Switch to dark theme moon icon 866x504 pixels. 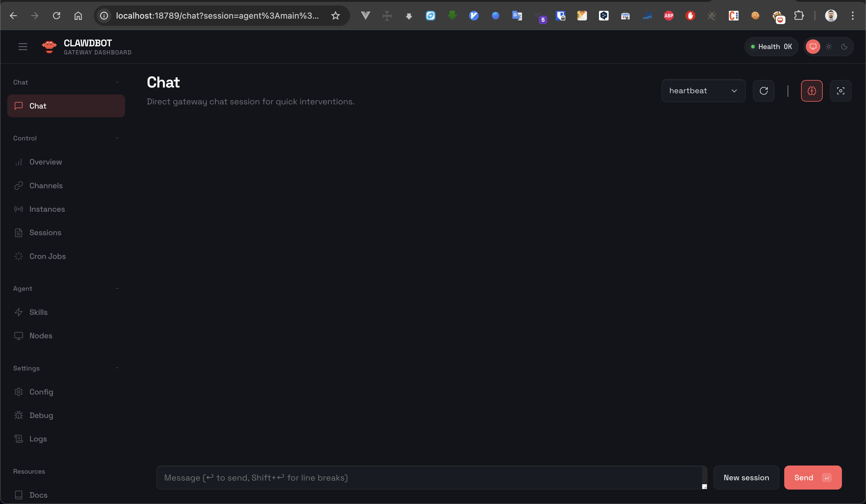click(844, 46)
